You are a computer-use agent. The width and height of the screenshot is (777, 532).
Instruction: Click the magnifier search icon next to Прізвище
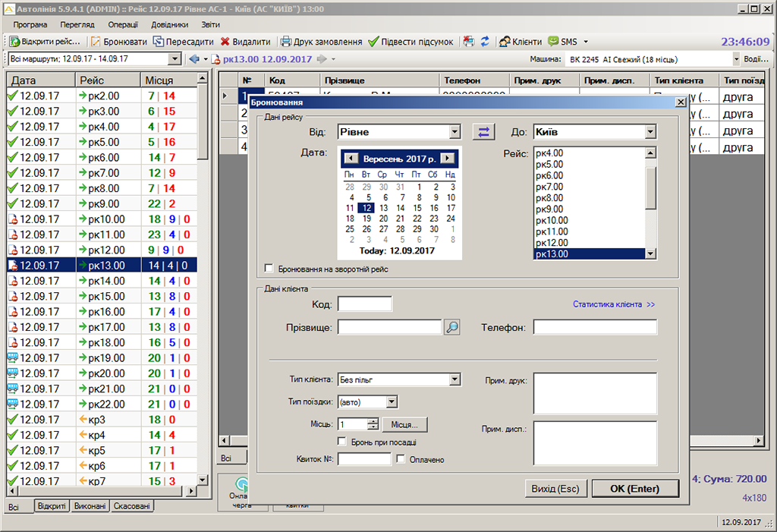pyautogui.click(x=452, y=327)
